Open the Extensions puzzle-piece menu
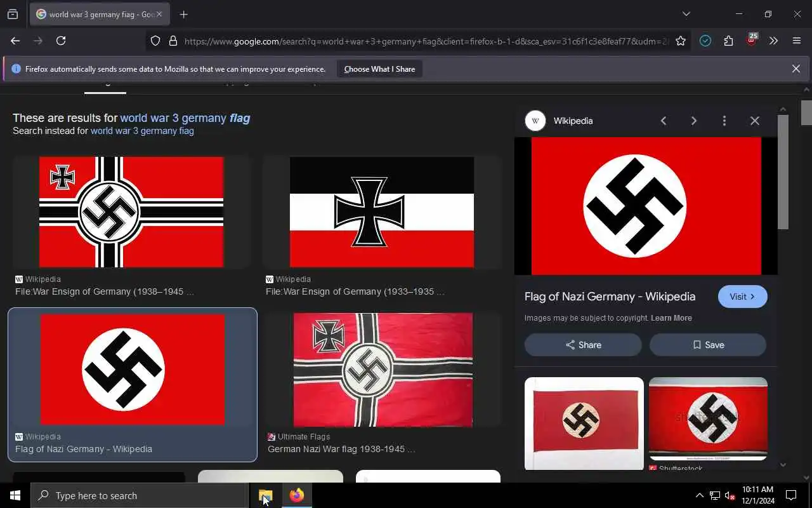The width and height of the screenshot is (812, 508). [728, 41]
